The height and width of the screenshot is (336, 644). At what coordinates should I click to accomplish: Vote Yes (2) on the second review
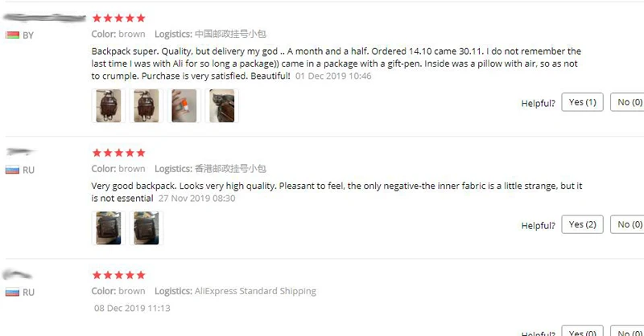tap(582, 224)
